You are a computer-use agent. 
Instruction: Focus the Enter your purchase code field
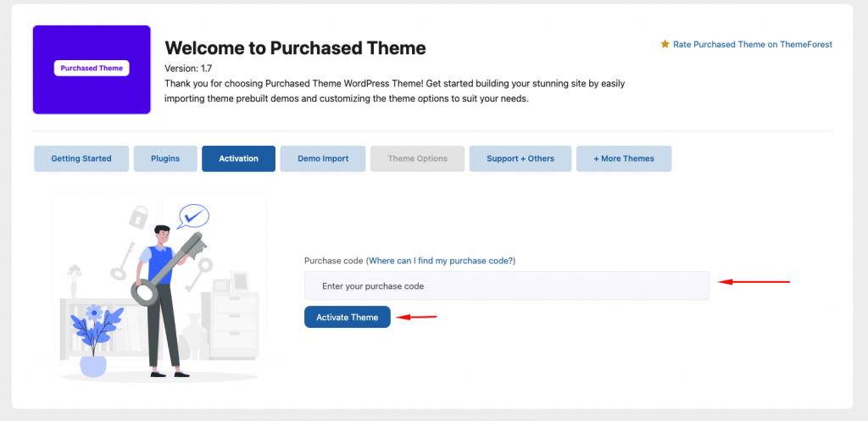[x=506, y=285]
